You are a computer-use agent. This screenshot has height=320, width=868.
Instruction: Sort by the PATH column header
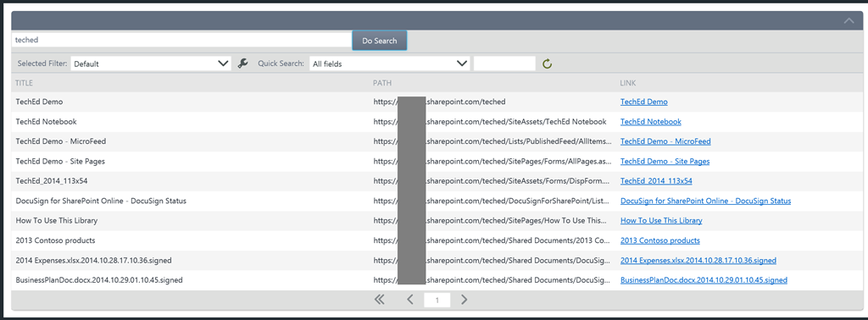pyautogui.click(x=382, y=83)
